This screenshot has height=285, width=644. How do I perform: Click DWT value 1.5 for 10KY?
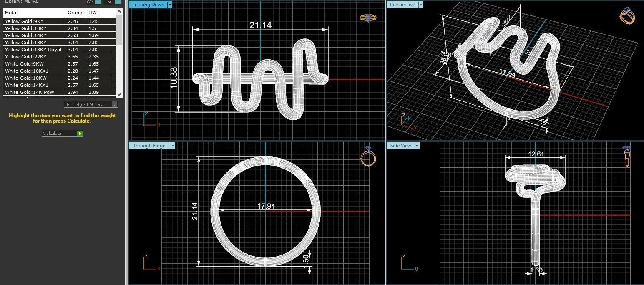pos(92,28)
